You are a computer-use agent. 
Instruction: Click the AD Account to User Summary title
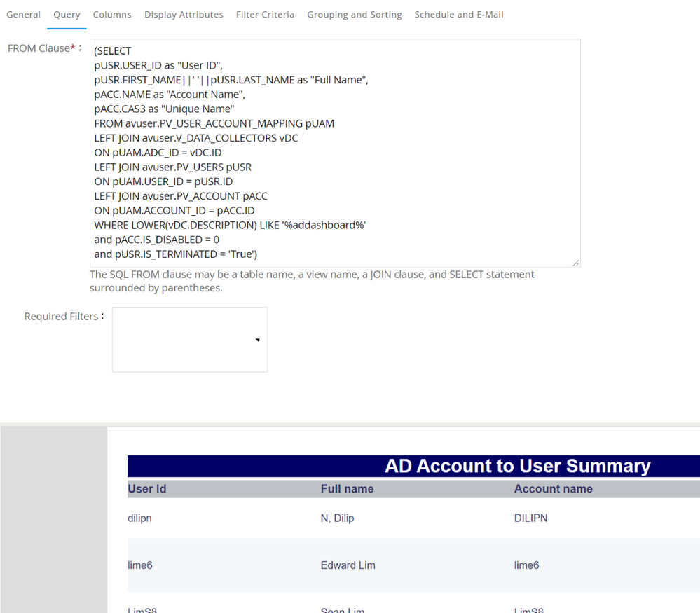click(517, 467)
